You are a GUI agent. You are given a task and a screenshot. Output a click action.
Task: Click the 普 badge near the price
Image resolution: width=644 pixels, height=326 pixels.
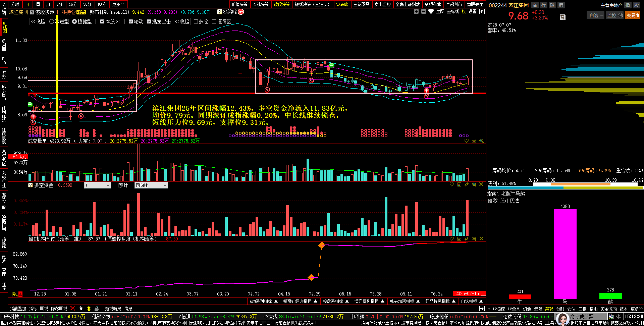[562, 17]
